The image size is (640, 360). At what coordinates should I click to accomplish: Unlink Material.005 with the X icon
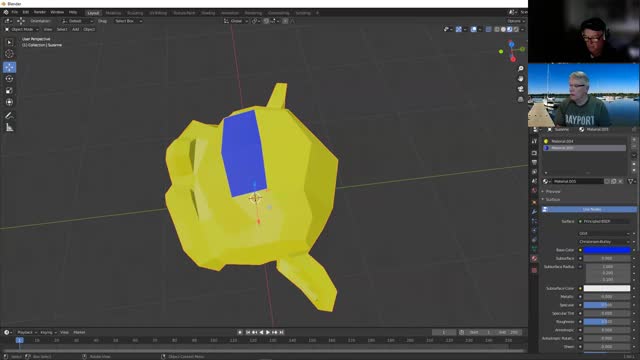(620, 181)
